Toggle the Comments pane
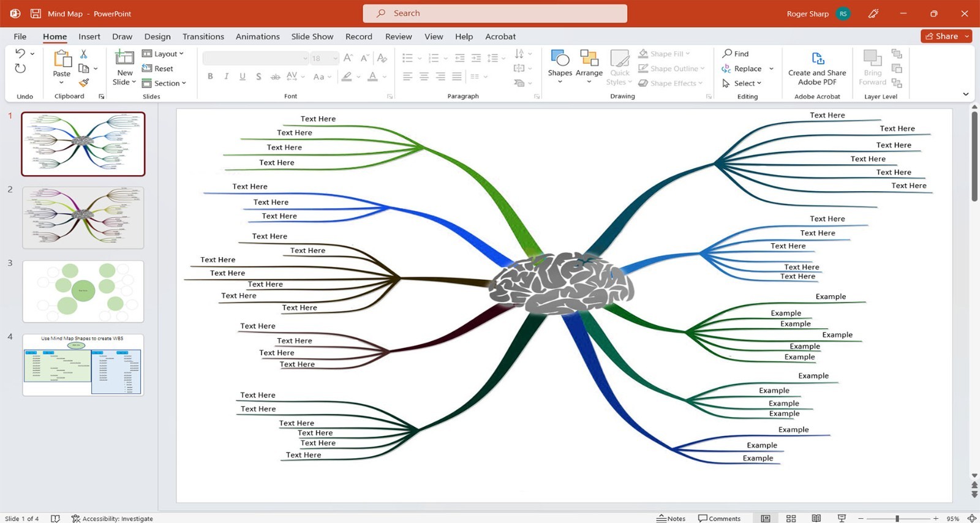This screenshot has height=523, width=980. pyautogui.click(x=719, y=518)
